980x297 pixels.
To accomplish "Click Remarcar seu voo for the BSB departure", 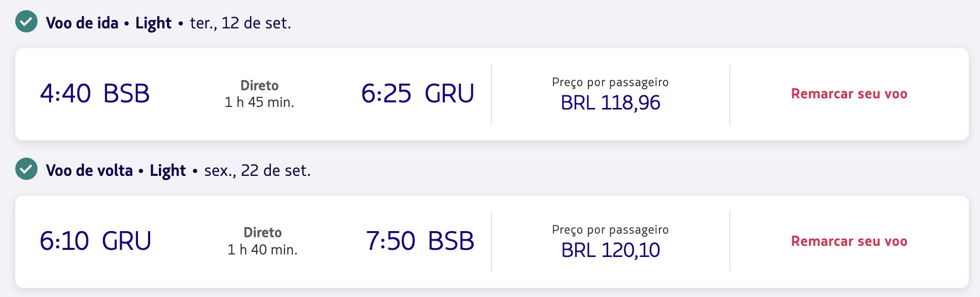I will click(x=849, y=94).
